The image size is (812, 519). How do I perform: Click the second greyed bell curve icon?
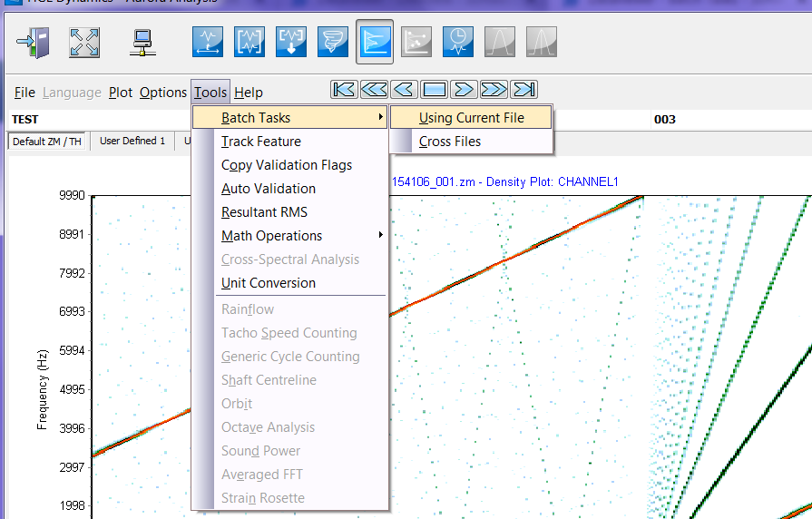541,42
